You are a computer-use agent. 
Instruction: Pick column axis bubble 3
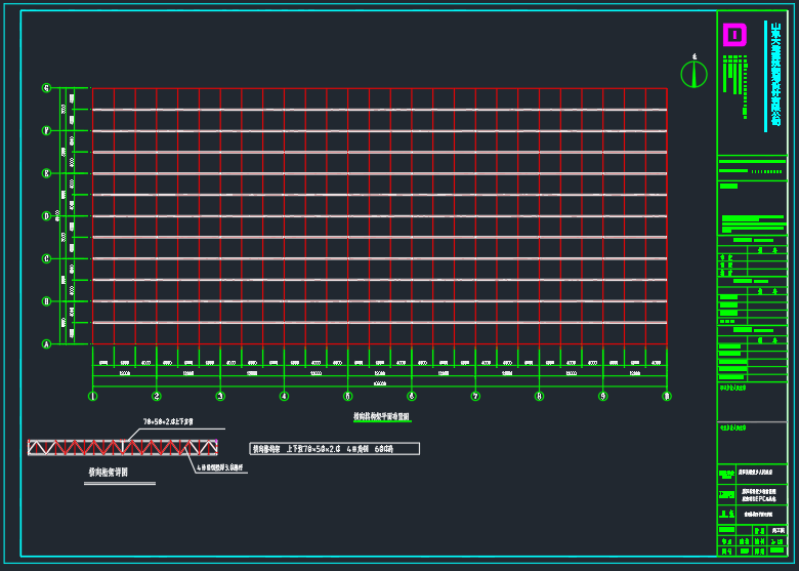[x=220, y=396]
